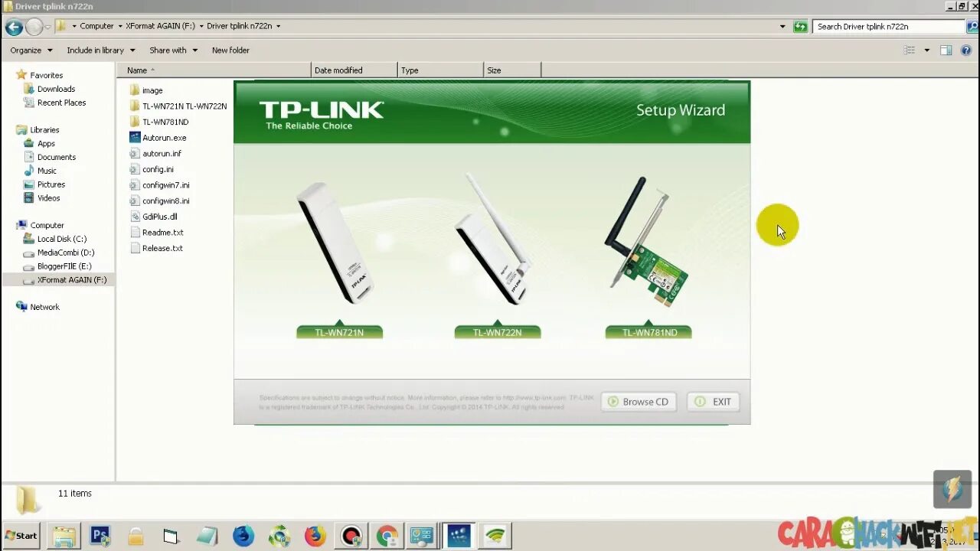Expand XFormat AGAIN (F:) breadcrumb arrow
The image size is (980, 551).
(x=201, y=26)
